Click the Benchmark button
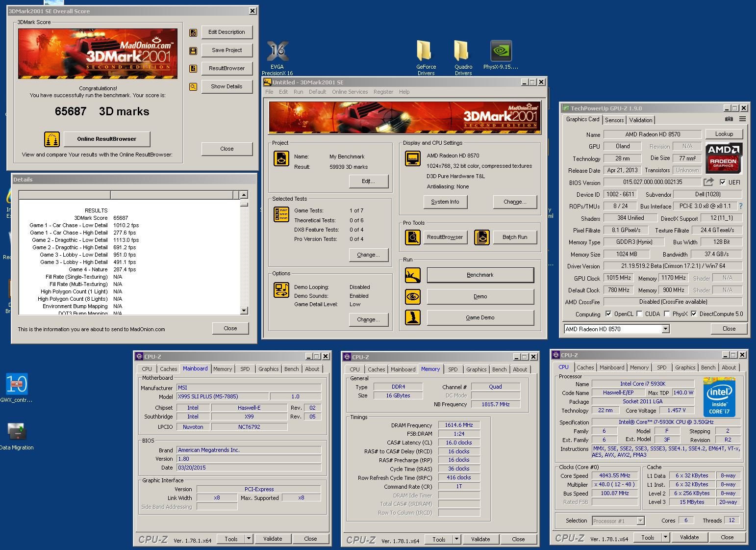The width and height of the screenshot is (756, 550). click(x=480, y=275)
